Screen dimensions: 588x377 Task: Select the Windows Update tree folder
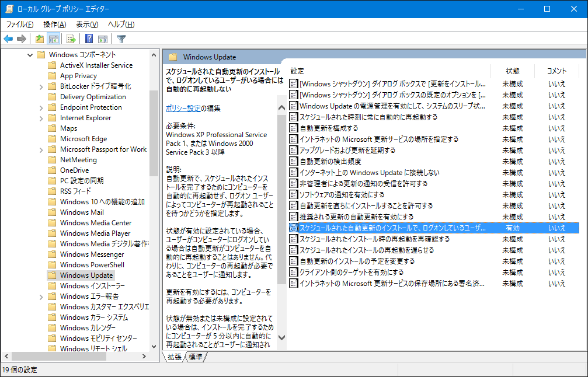point(86,275)
